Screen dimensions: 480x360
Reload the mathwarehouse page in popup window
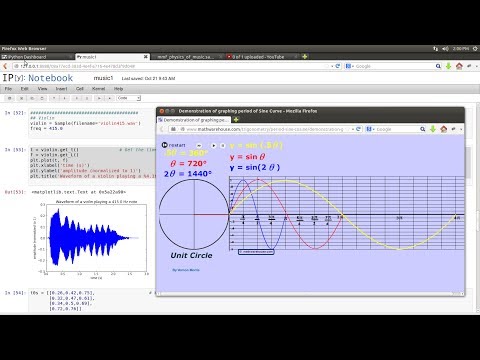[x=358, y=129]
